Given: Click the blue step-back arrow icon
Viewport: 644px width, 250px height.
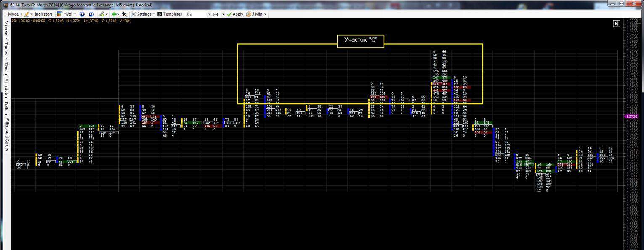Looking at the screenshot, I should click(82, 14).
